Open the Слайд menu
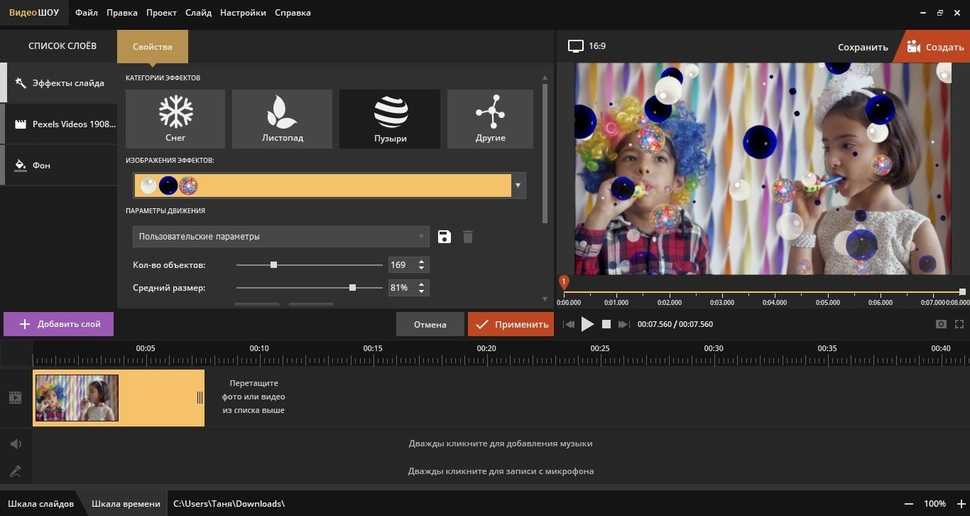The image size is (970, 516). coord(198,13)
